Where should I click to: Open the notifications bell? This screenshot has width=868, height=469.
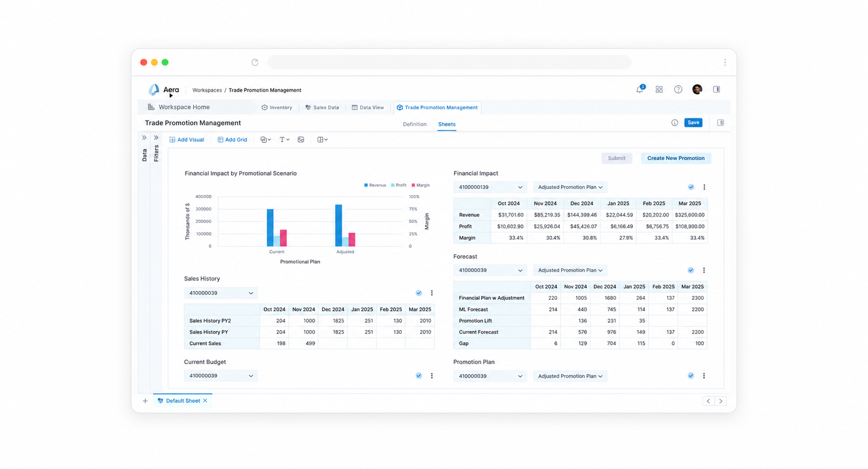tap(640, 89)
